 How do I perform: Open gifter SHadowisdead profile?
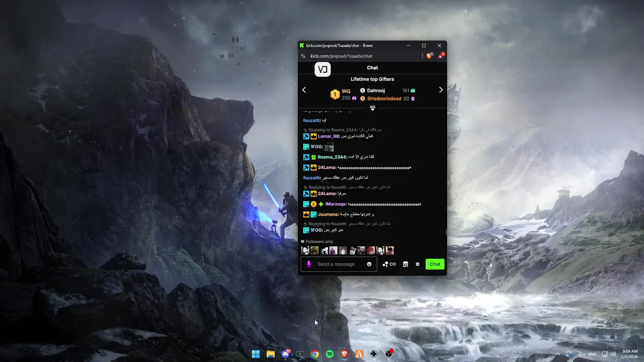(384, 99)
